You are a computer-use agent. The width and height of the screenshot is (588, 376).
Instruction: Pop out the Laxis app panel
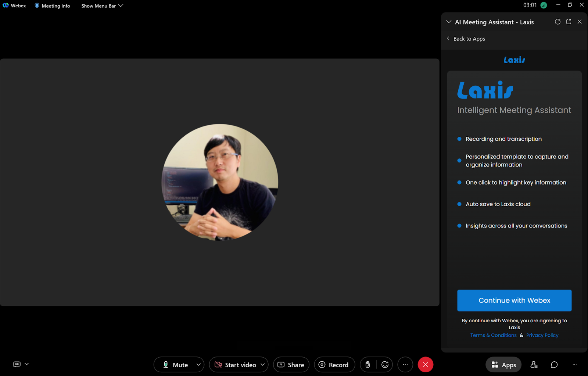(569, 22)
